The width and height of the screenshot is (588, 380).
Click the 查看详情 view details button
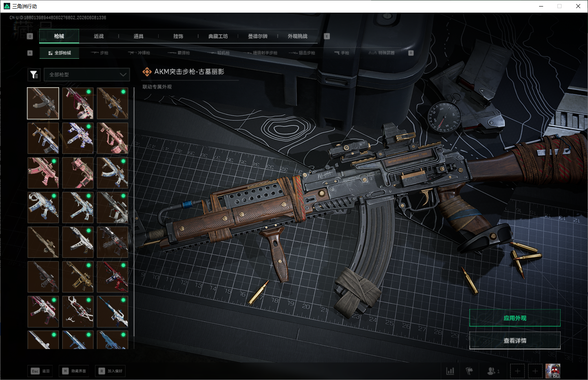tap(515, 340)
